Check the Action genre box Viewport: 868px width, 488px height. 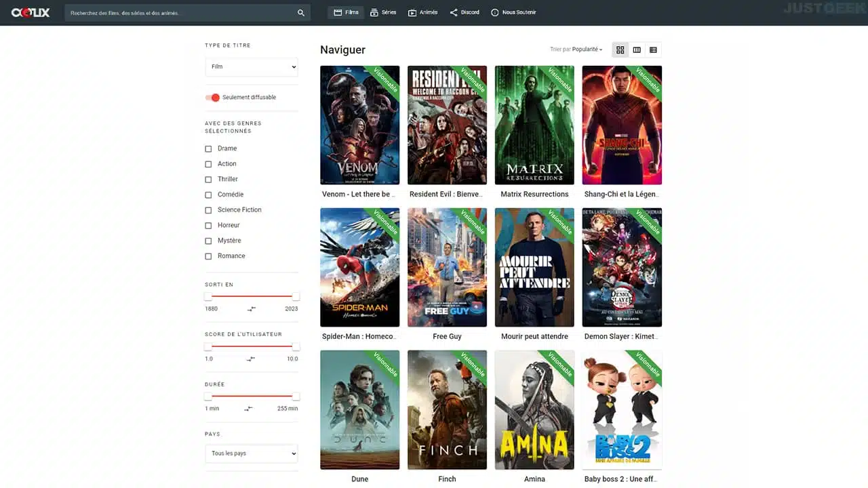208,164
